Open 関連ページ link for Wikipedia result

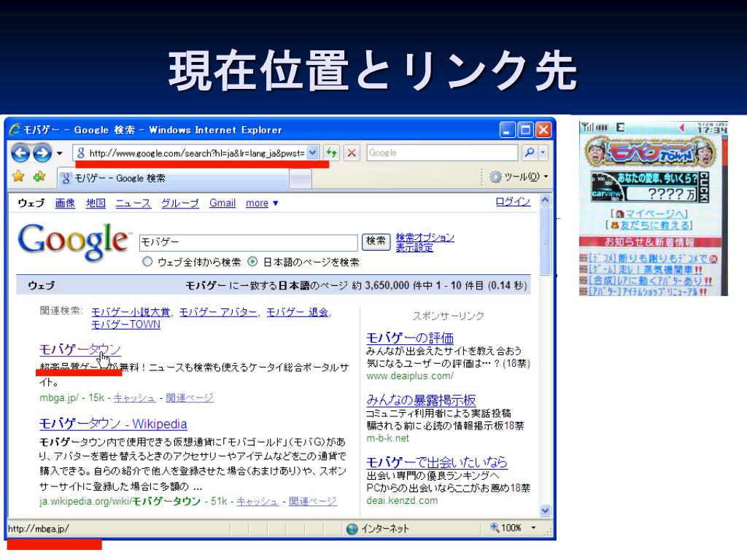click(312, 502)
